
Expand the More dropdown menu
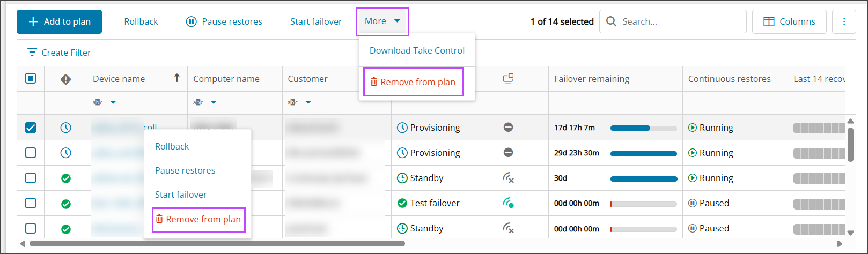[x=382, y=21]
